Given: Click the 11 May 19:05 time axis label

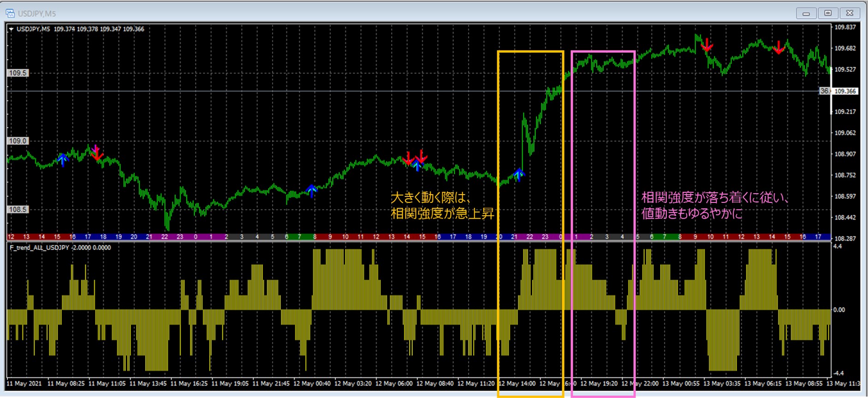Looking at the screenshot, I should coord(230,384).
